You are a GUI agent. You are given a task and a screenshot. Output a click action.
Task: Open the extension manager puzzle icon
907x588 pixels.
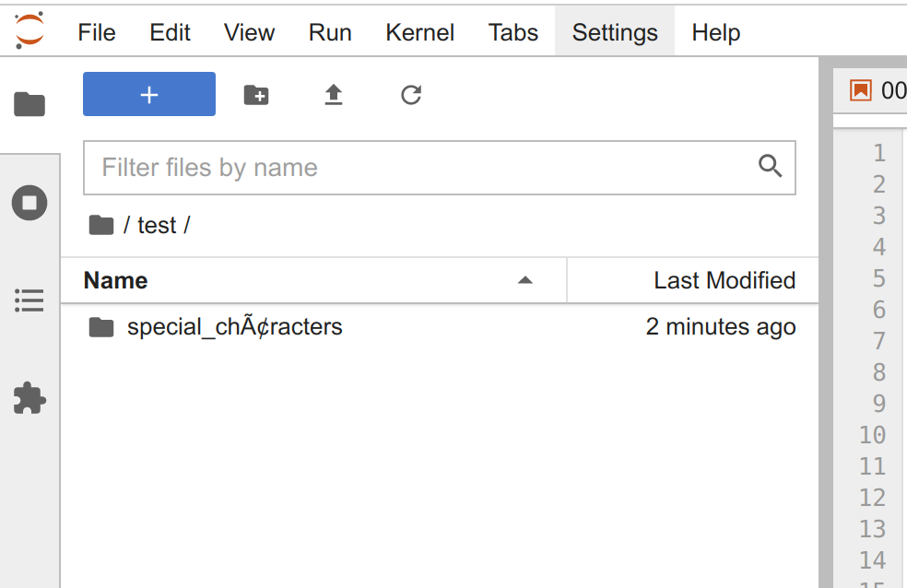coord(29,398)
